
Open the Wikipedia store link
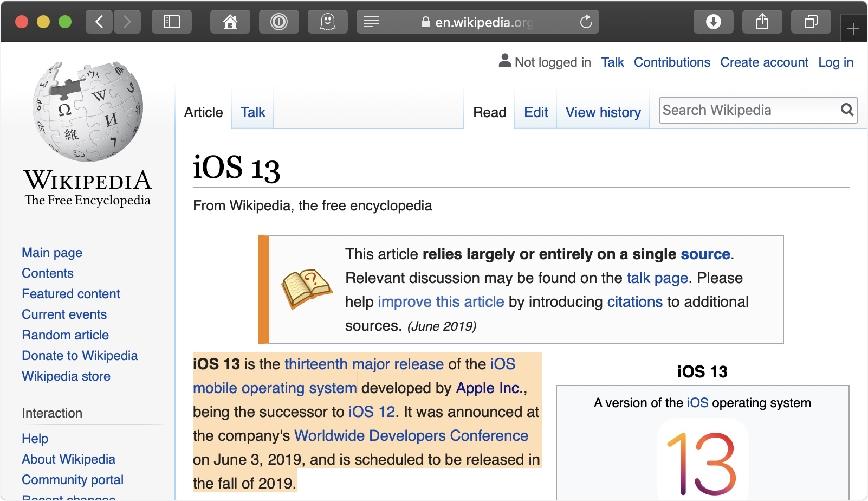coord(66,376)
